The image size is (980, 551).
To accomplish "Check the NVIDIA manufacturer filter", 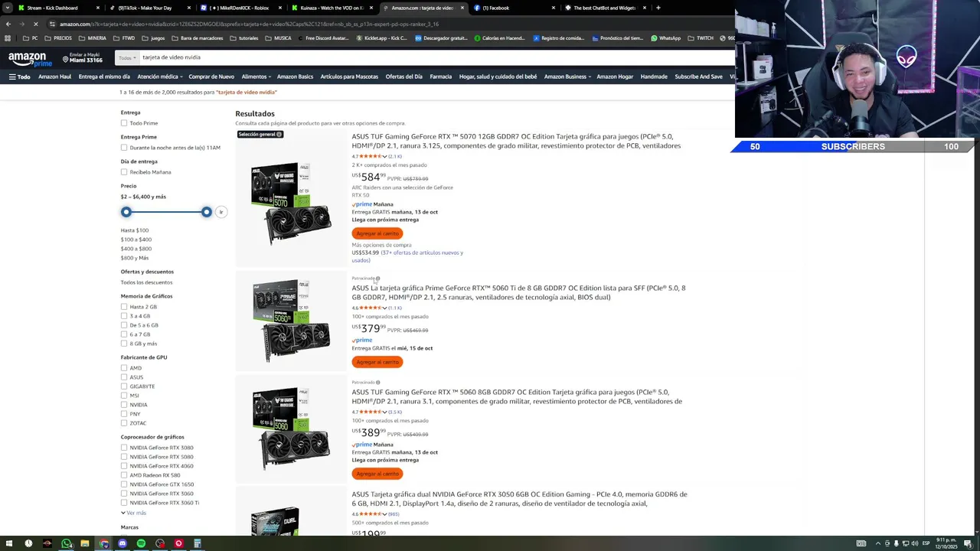I will coord(124,405).
